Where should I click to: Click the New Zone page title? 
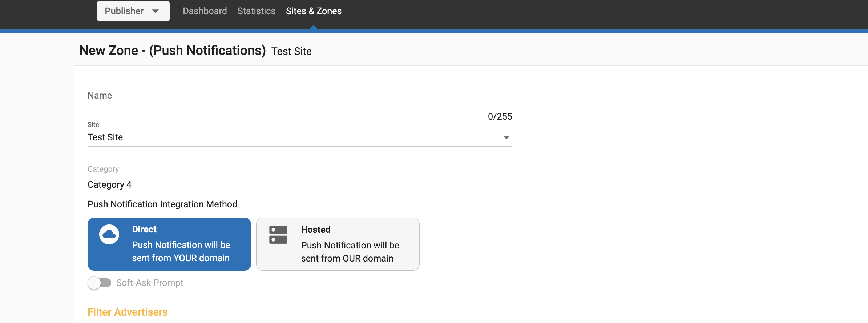(x=173, y=51)
